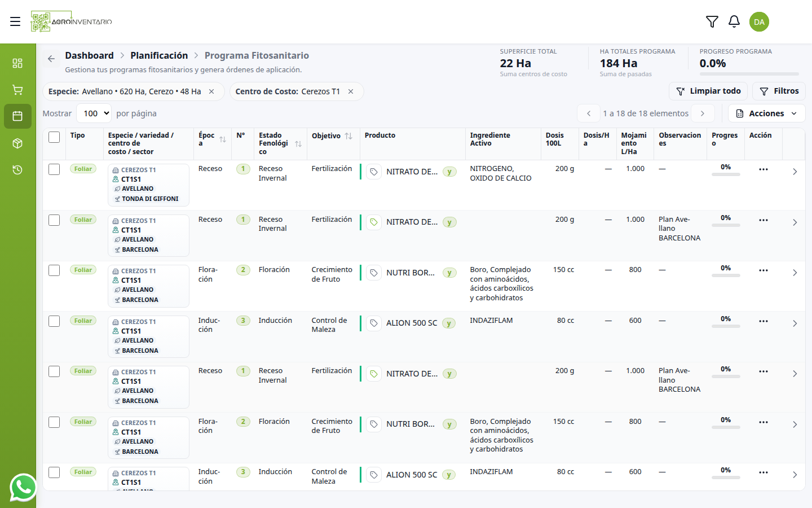Click tag icon beside first ALION 500 SC

tap(374, 323)
